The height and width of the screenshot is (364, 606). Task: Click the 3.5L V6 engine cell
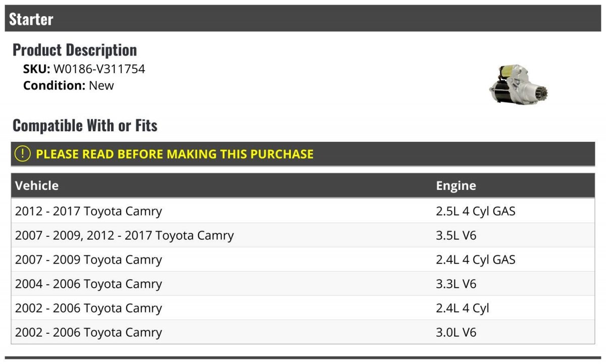(456, 235)
